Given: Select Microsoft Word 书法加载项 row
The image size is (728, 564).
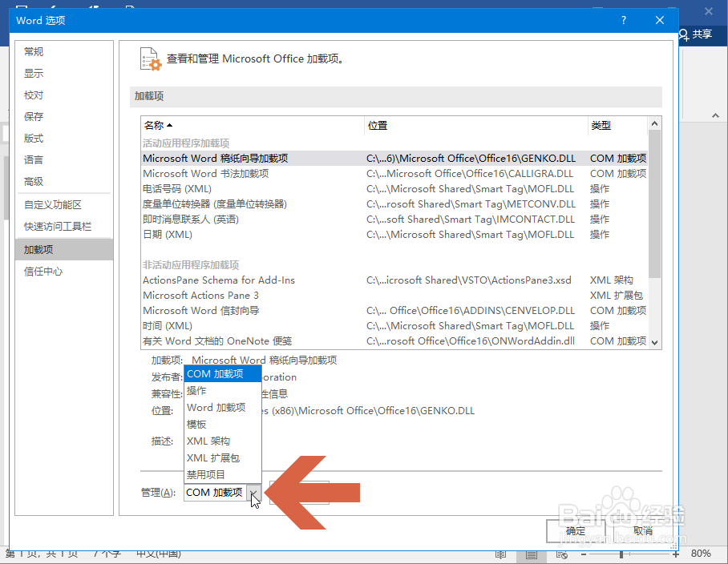Looking at the screenshot, I should coord(394,174).
